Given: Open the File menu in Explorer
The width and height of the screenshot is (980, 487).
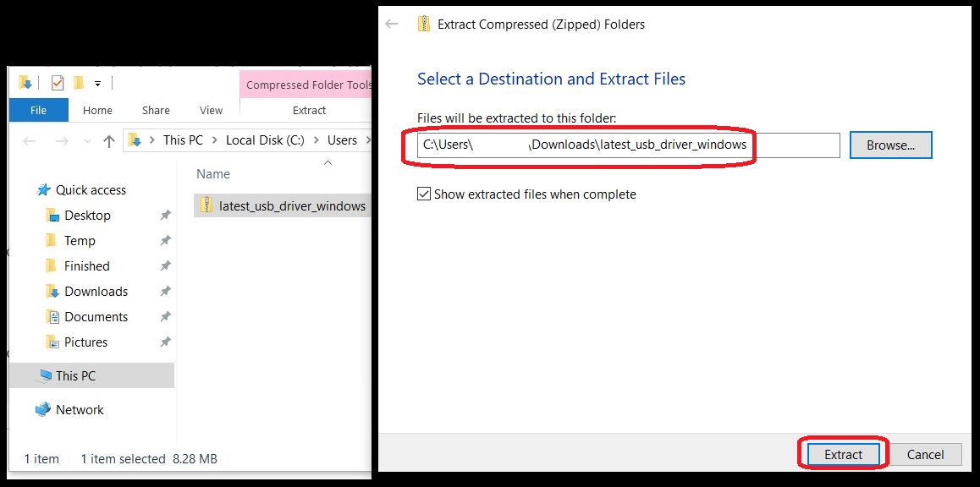Looking at the screenshot, I should tap(38, 110).
